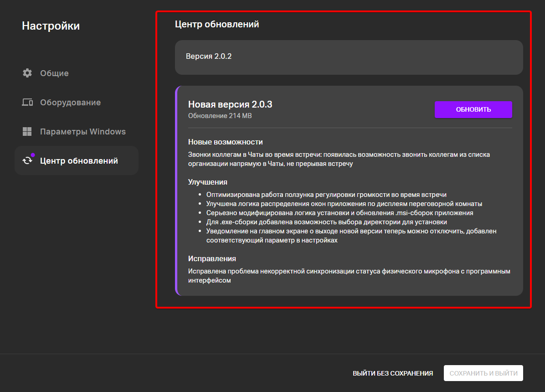Click the gear icon beside Общие
The width and height of the screenshot is (545, 392).
tap(27, 73)
